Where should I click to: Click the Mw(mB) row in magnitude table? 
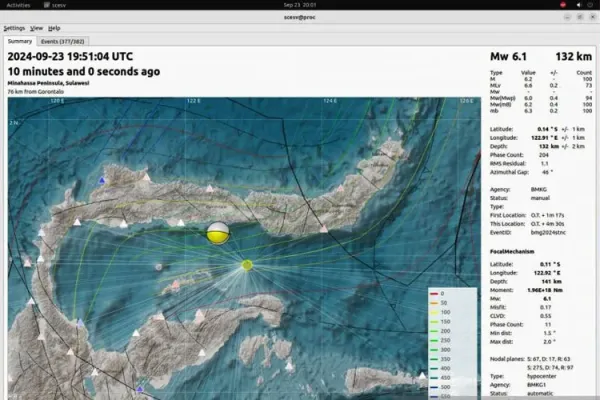[x=541, y=104]
